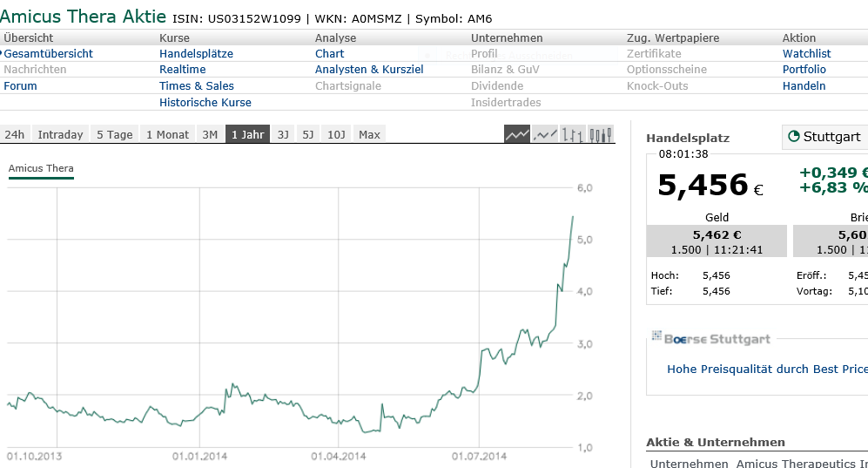Click the greyed Bilanz & GuV entry

[505, 69]
